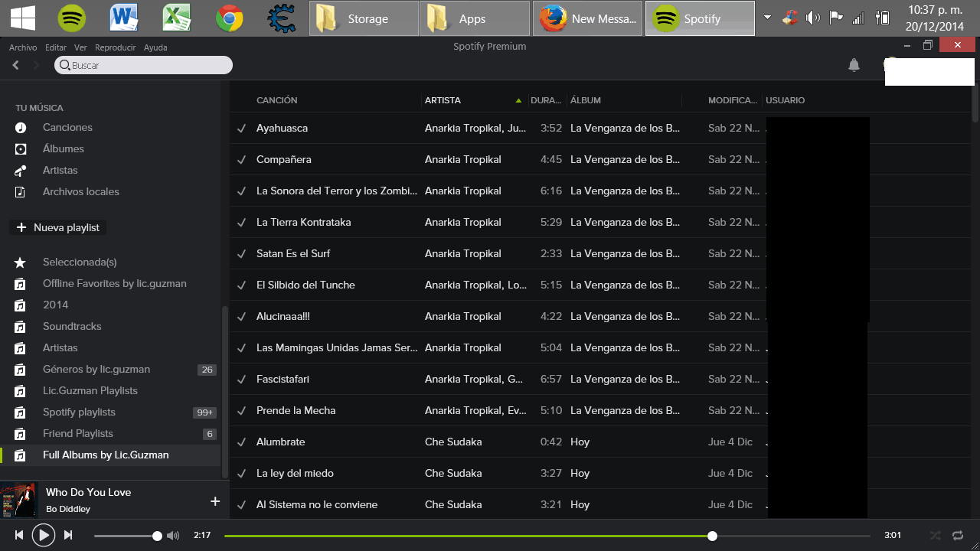This screenshot has width=980, height=551.
Task: Add Who Do You Love with plus icon
Action: 215,501
